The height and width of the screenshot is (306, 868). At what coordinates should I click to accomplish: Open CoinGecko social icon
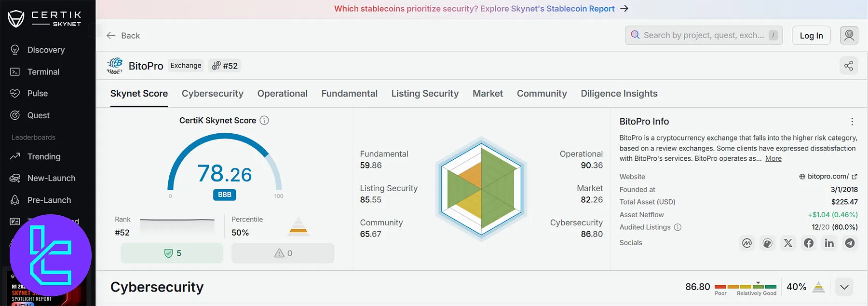(768, 243)
